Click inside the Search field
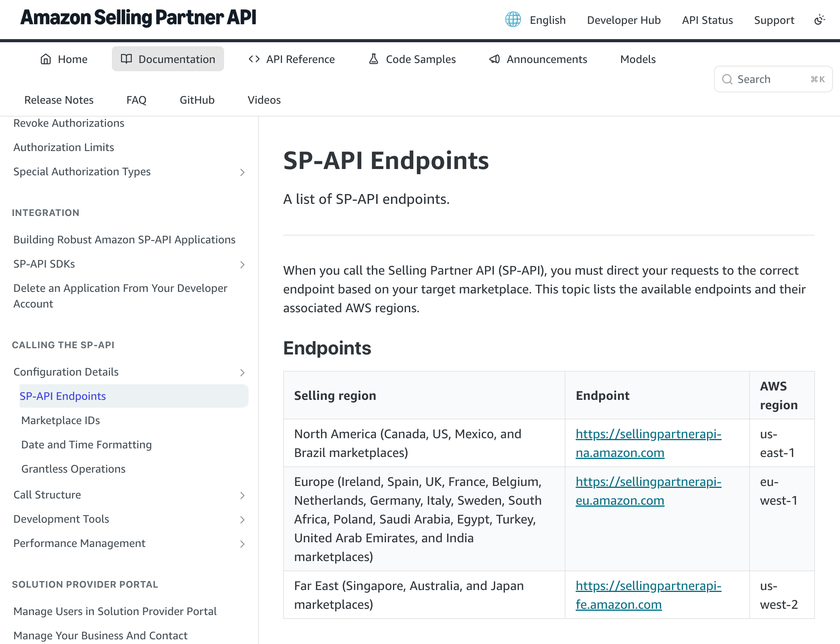 pos(773,79)
